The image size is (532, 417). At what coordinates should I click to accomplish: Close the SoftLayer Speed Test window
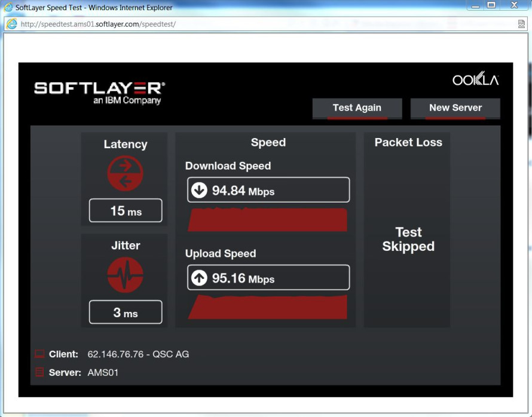(x=514, y=5)
